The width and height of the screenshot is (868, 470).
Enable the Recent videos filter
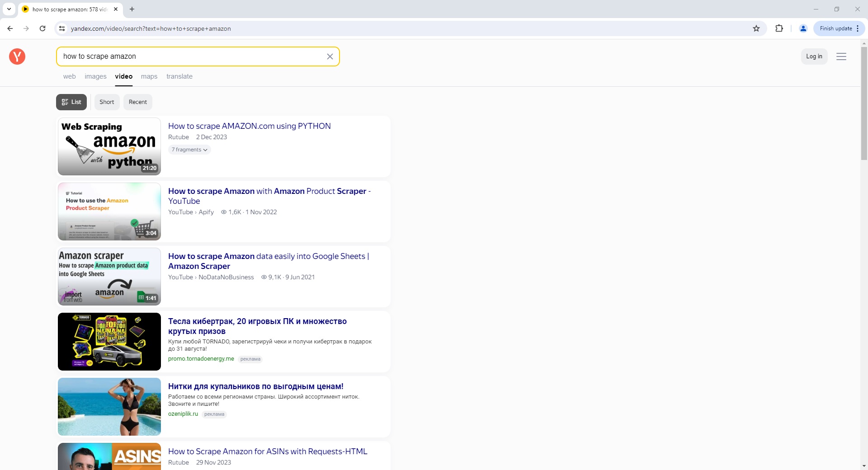click(137, 102)
